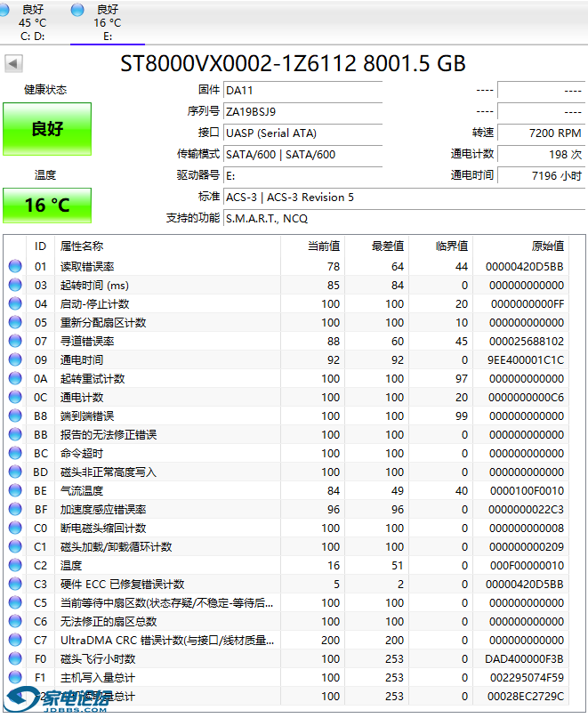Screen dimensions: 588x718
Task: Select the raw value 000025688102
Action: tap(527, 341)
